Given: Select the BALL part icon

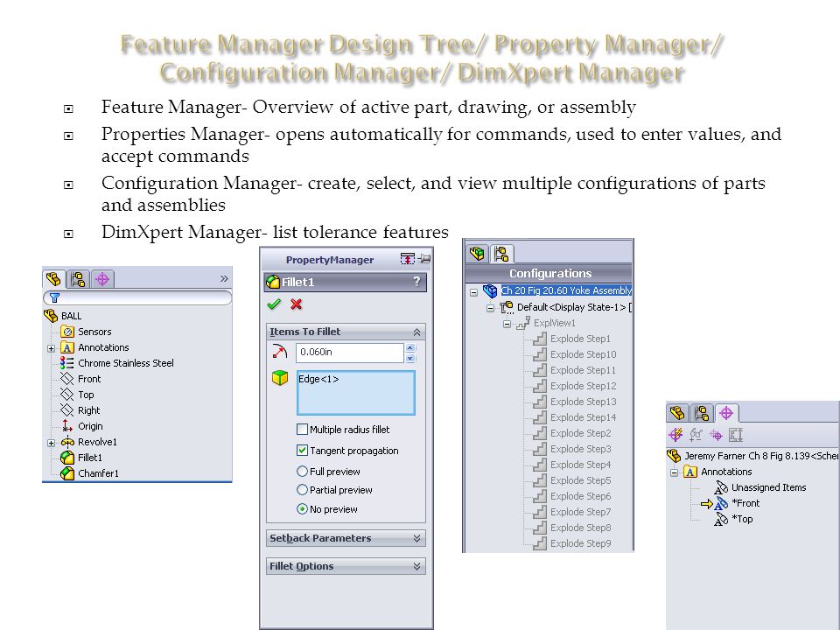Looking at the screenshot, I should pos(51,316).
